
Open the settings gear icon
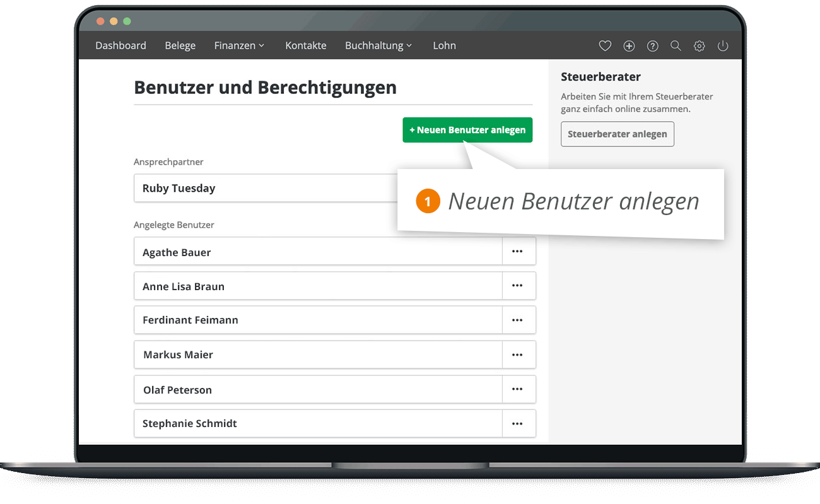click(699, 46)
